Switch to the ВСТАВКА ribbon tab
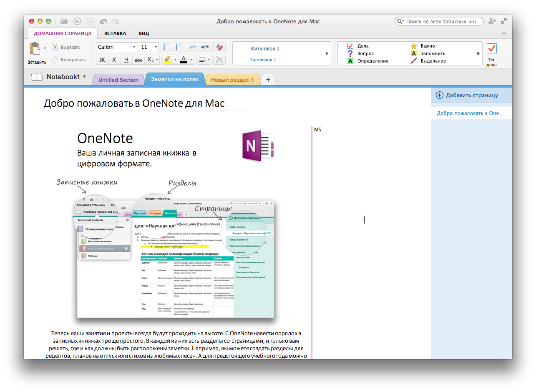536x392 pixels. pyautogui.click(x=115, y=33)
